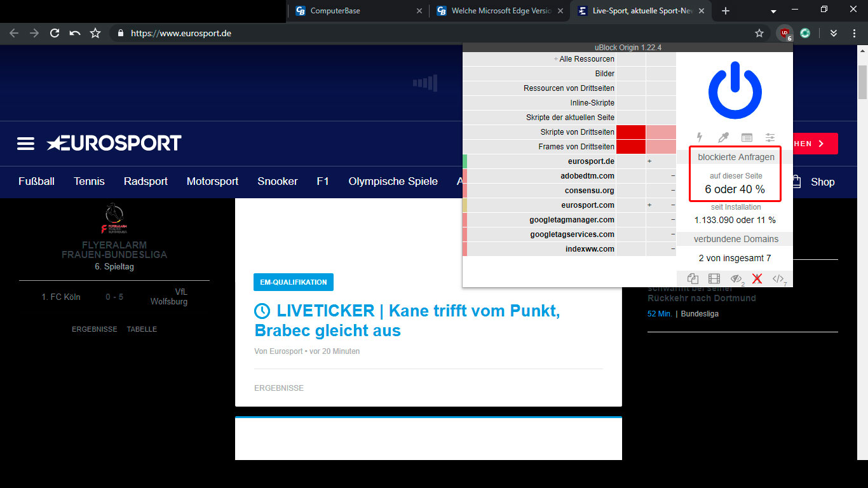Go forward in browser history
The width and height of the screenshot is (868, 488).
click(x=34, y=33)
